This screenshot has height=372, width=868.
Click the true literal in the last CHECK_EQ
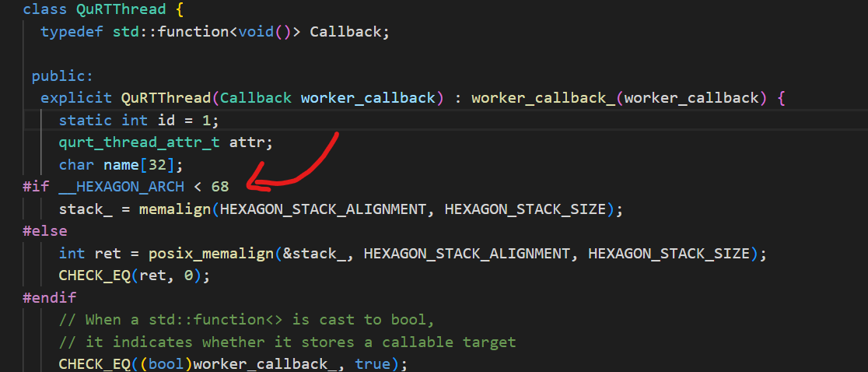[381, 364]
